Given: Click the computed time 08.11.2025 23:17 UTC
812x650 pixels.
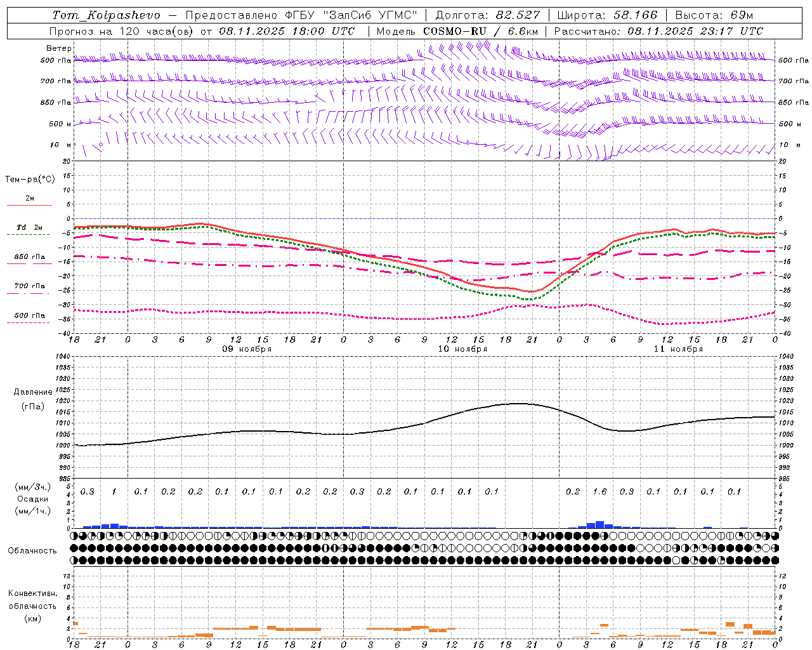Looking at the screenshot, I should [x=695, y=31].
